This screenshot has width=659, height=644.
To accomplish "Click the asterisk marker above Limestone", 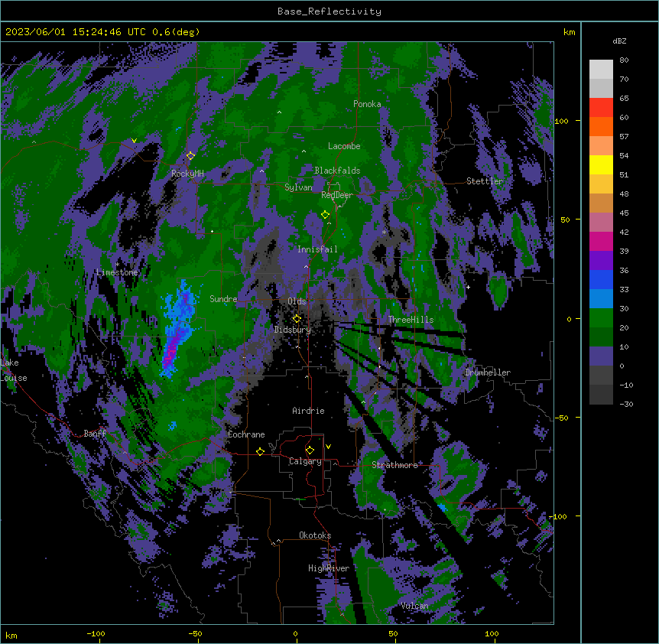I will [117, 265].
